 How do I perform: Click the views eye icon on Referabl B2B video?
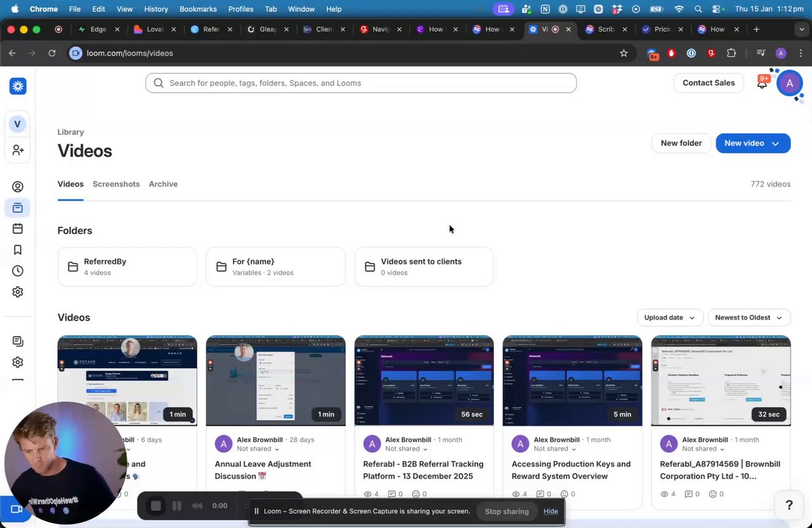368,494
